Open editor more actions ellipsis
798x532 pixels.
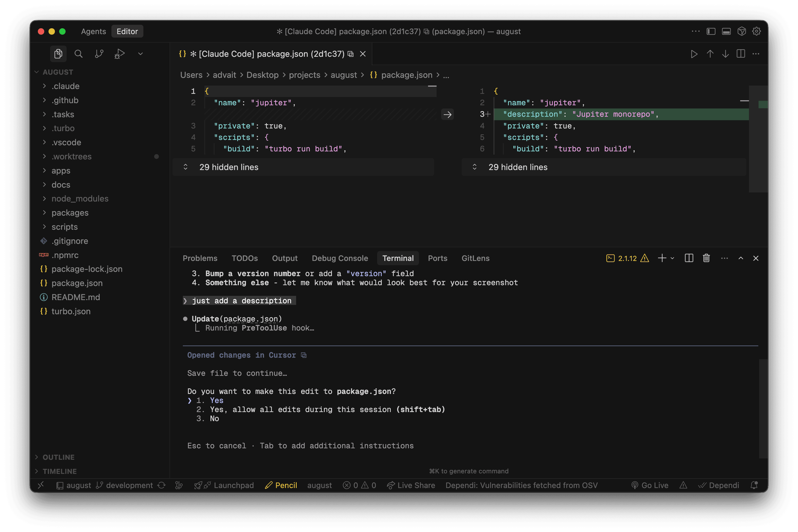(756, 54)
